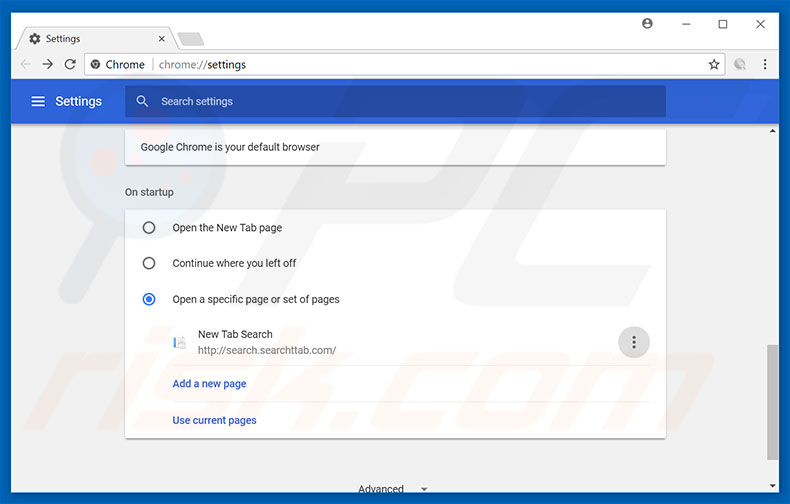Click Use current pages link
The height and width of the screenshot is (504, 790).
pyautogui.click(x=214, y=420)
